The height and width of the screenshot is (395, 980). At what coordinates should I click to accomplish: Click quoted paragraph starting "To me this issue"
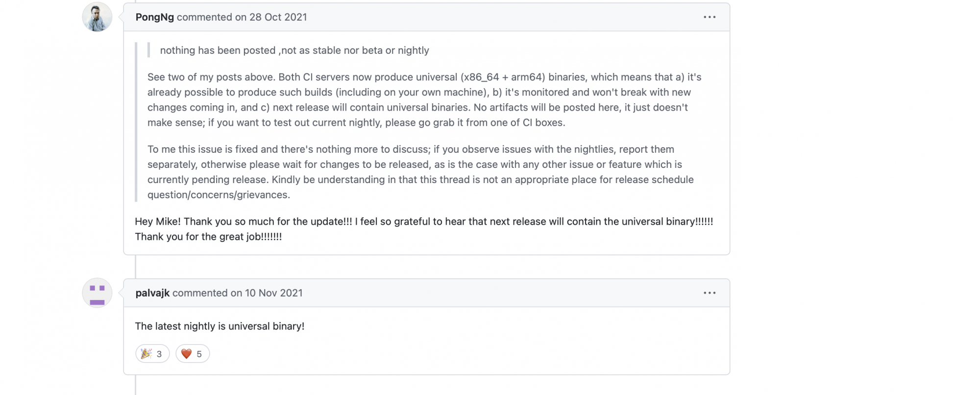(x=416, y=172)
